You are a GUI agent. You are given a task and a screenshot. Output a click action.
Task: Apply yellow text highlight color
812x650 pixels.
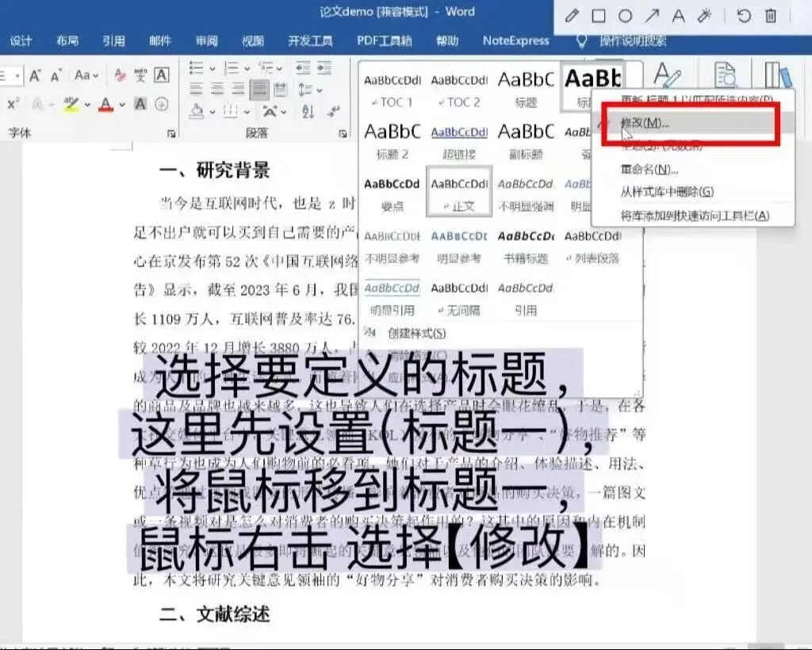71,105
